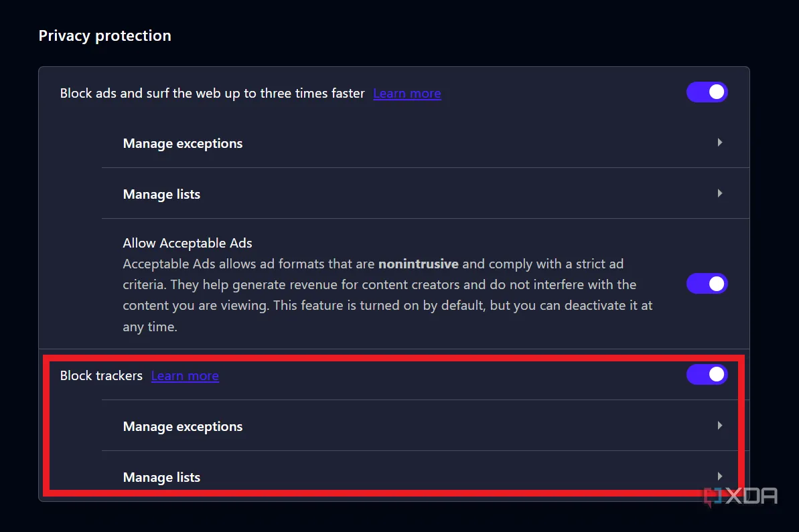
Task: Click the Acceptable Ads description paragraph
Action: pyautogui.click(x=382, y=296)
